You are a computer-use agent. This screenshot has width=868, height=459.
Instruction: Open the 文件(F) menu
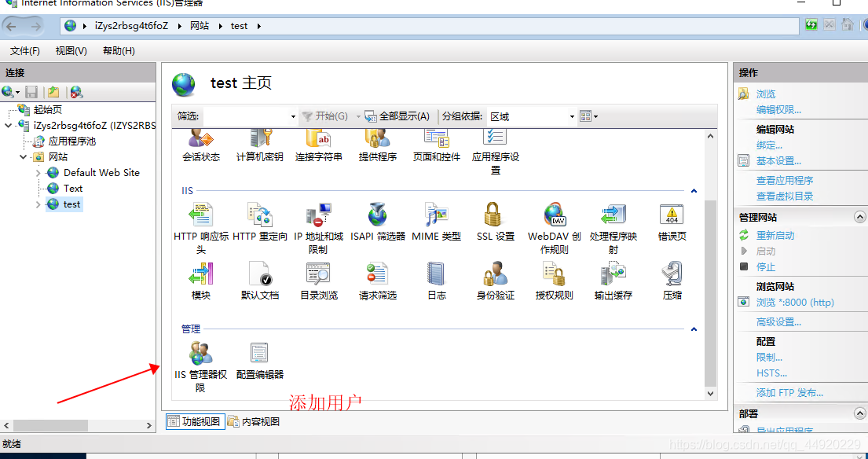coord(25,51)
